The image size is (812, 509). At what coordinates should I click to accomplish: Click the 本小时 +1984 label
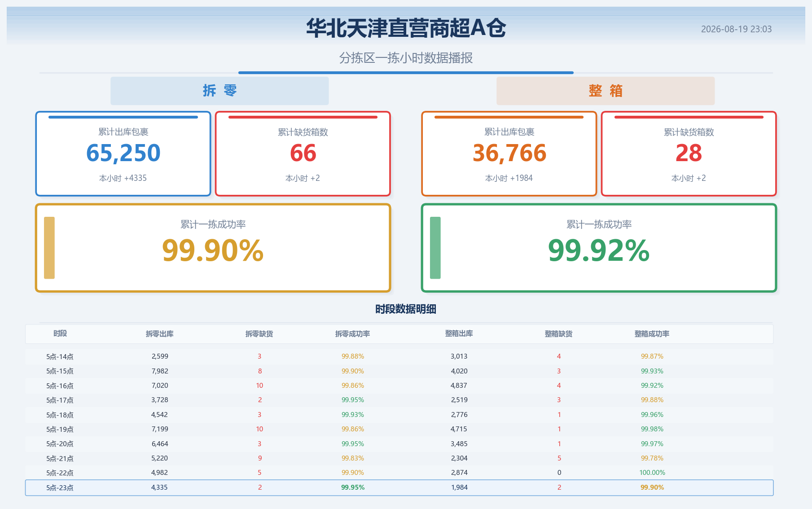point(509,178)
